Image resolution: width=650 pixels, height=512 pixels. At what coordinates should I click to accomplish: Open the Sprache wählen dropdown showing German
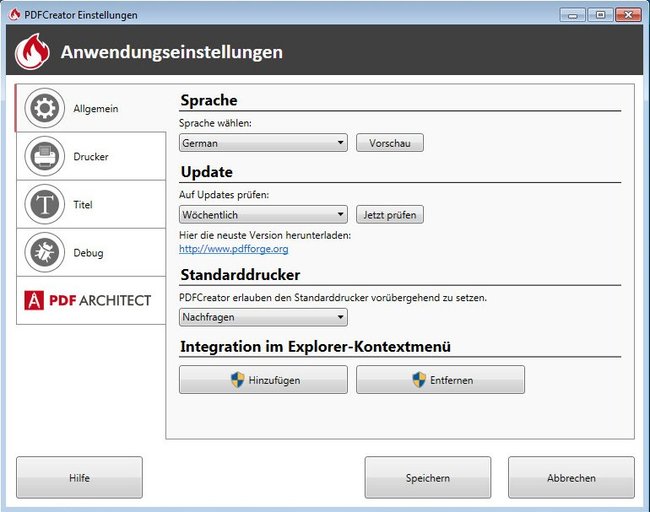[x=263, y=143]
